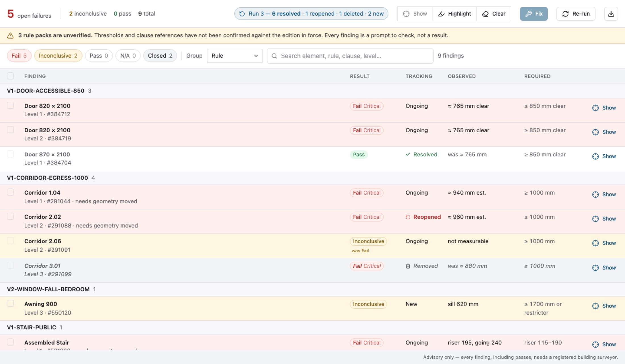The width and height of the screenshot is (625, 364).
Task: Click Fail Critical badge for Door #384712
Action: coord(366,106)
